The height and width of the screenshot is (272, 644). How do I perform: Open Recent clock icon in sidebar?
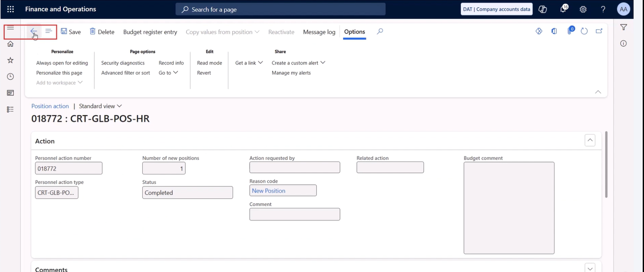point(10,76)
